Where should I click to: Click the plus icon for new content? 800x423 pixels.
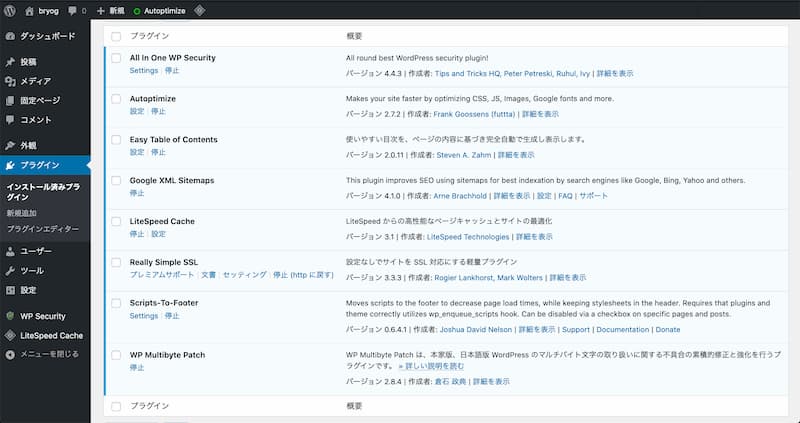101,11
